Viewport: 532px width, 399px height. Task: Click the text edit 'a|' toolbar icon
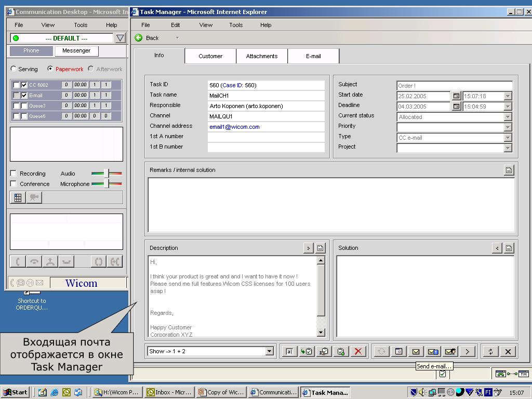click(289, 352)
